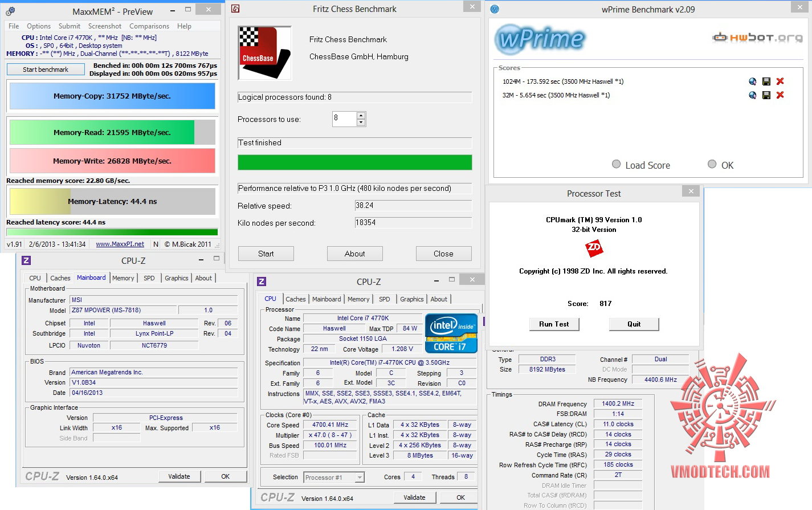Click the Core Voltage value 1.208 V
Viewport: 812px width, 510px height.
point(402,349)
